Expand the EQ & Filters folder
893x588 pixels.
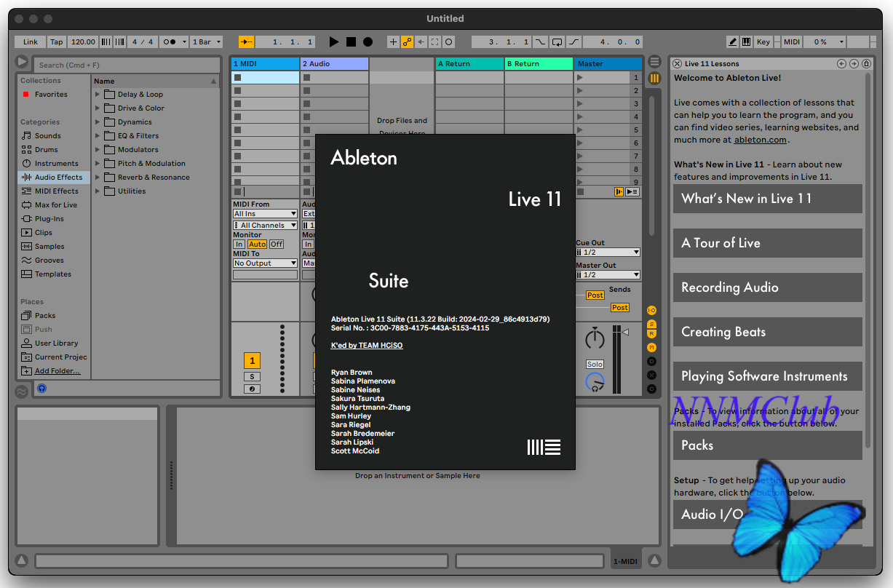[x=98, y=136]
